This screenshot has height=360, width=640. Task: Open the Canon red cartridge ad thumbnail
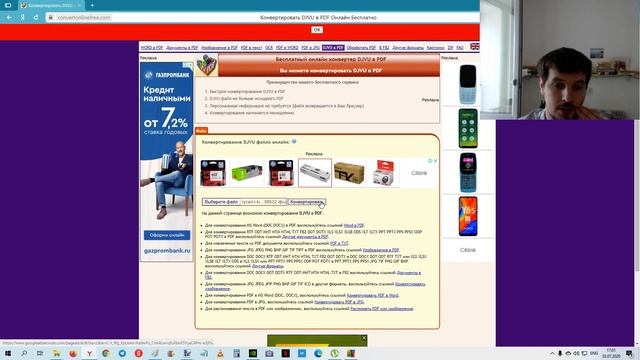[383, 173]
